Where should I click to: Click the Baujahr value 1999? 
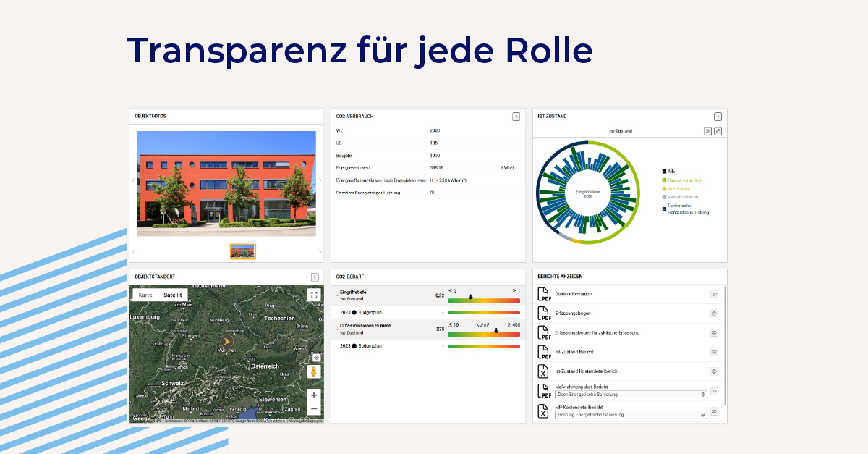click(x=435, y=155)
